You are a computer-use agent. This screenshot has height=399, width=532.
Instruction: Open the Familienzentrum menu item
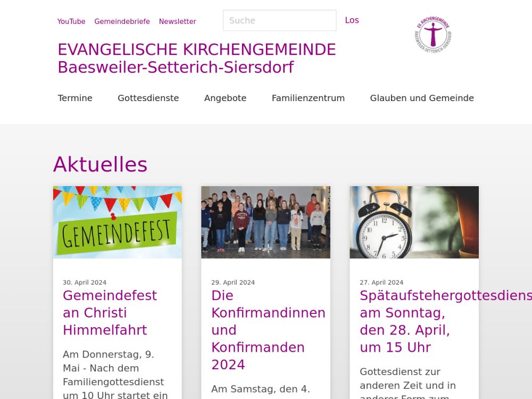click(x=308, y=98)
